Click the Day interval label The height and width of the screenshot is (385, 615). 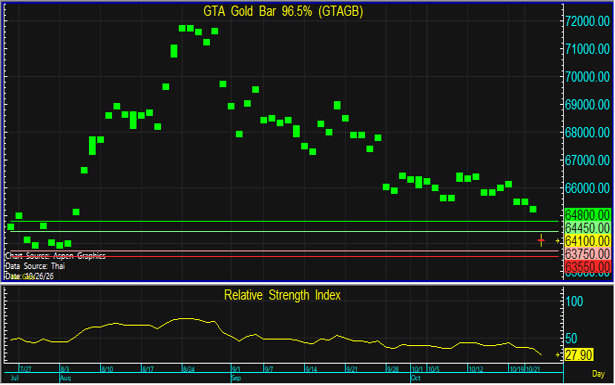point(598,374)
